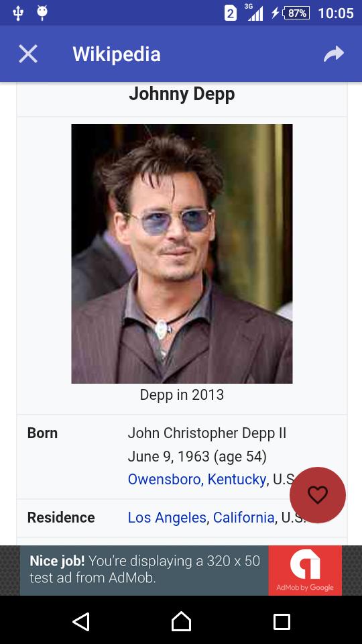Tap the recent apps square button
This screenshot has width=362, height=644.
(x=282, y=622)
